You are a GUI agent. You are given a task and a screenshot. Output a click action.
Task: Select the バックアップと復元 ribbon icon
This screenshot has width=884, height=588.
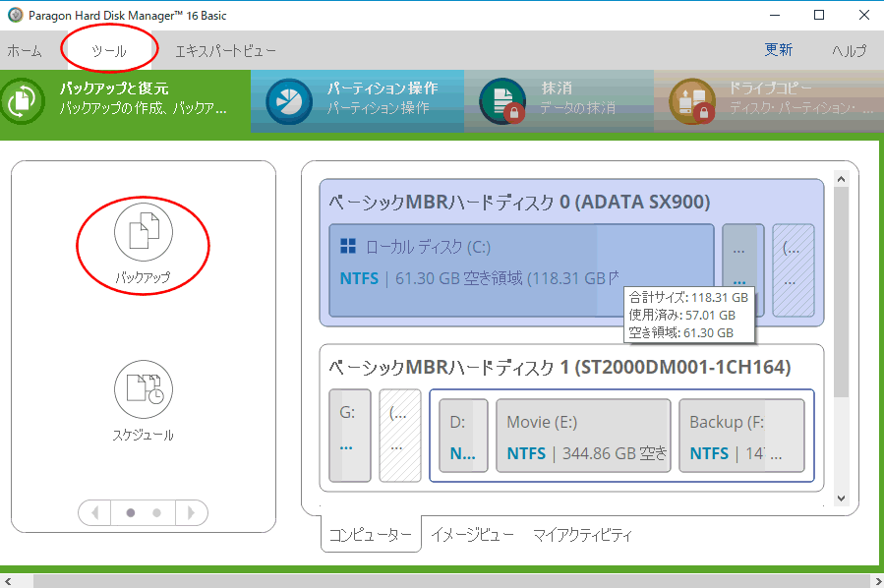(x=24, y=102)
